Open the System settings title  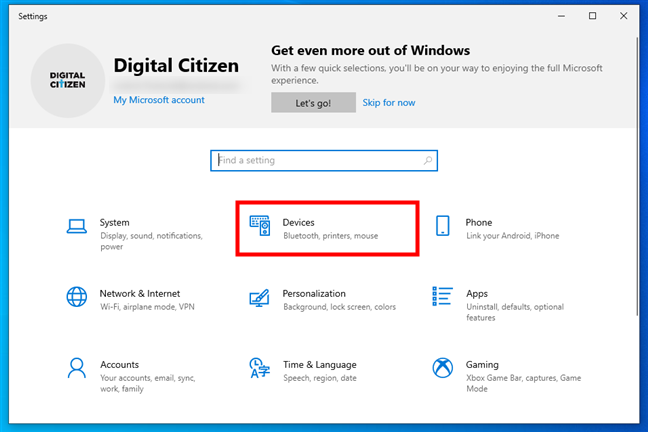pos(114,222)
